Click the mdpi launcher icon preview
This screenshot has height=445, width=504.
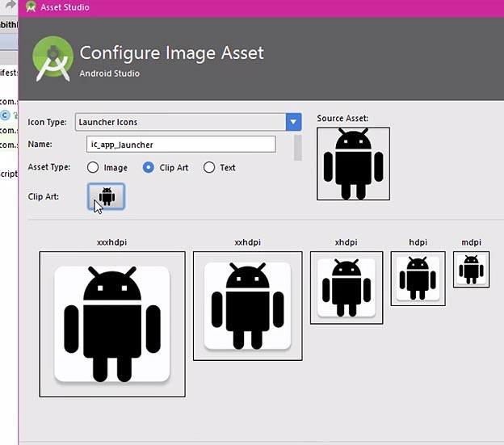coord(471,269)
